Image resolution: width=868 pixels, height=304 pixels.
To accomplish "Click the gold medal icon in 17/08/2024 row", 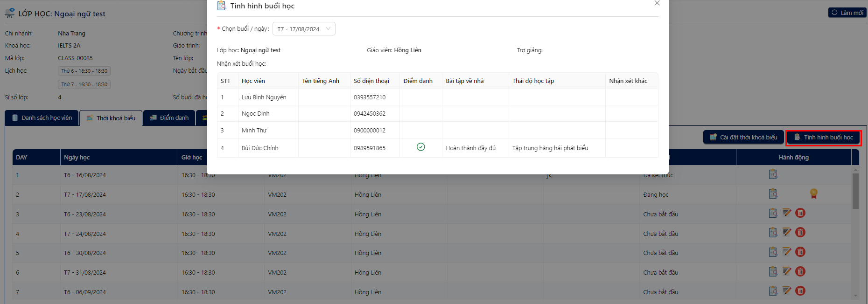I will [813, 193].
